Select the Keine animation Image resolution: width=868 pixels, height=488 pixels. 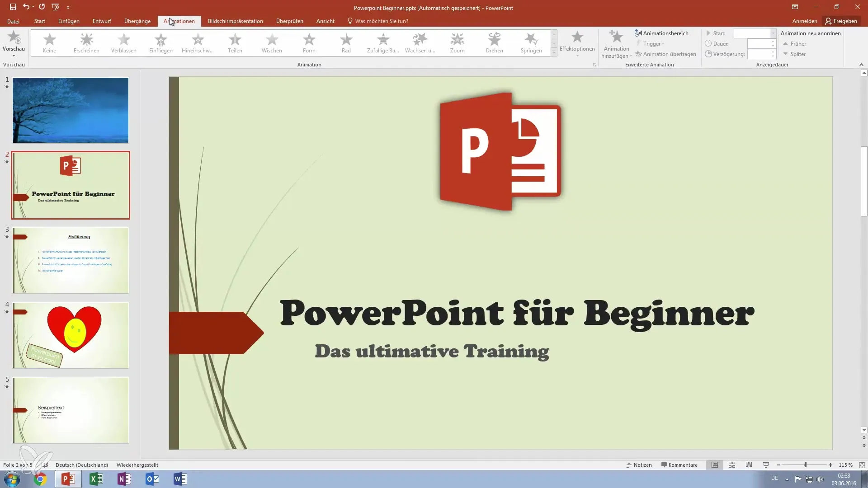pos(50,43)
